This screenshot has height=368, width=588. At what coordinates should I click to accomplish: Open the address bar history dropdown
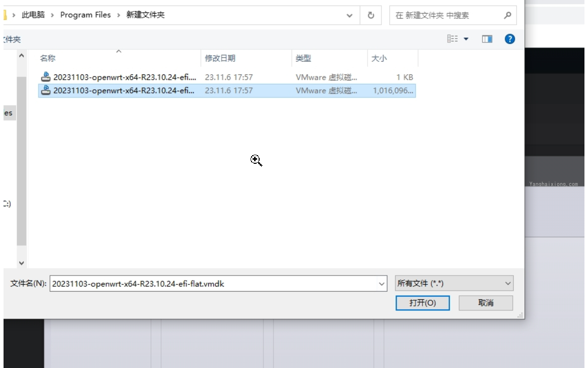(350, 15)
